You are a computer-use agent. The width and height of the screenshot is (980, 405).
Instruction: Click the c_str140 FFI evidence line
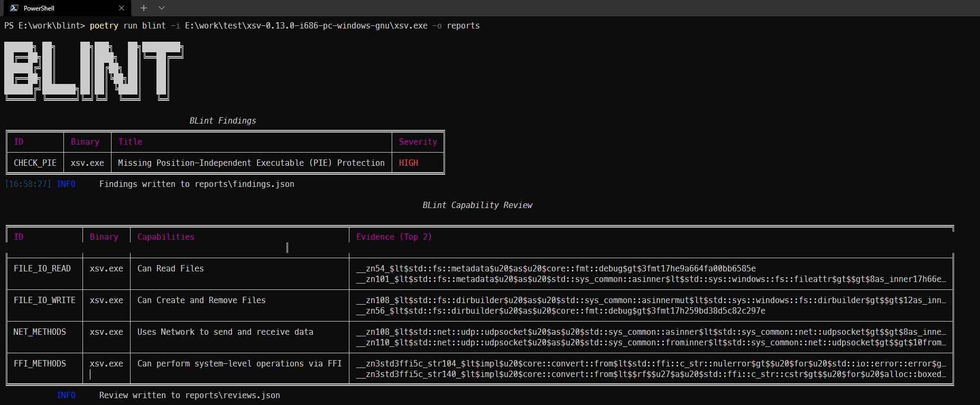point(651,374)
